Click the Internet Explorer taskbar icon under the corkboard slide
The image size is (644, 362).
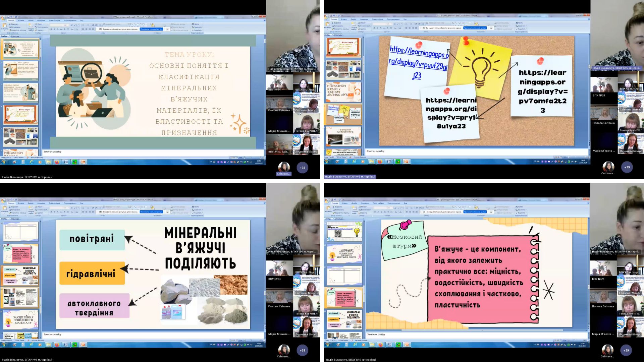pyautogui.click(x=355, y=162)
